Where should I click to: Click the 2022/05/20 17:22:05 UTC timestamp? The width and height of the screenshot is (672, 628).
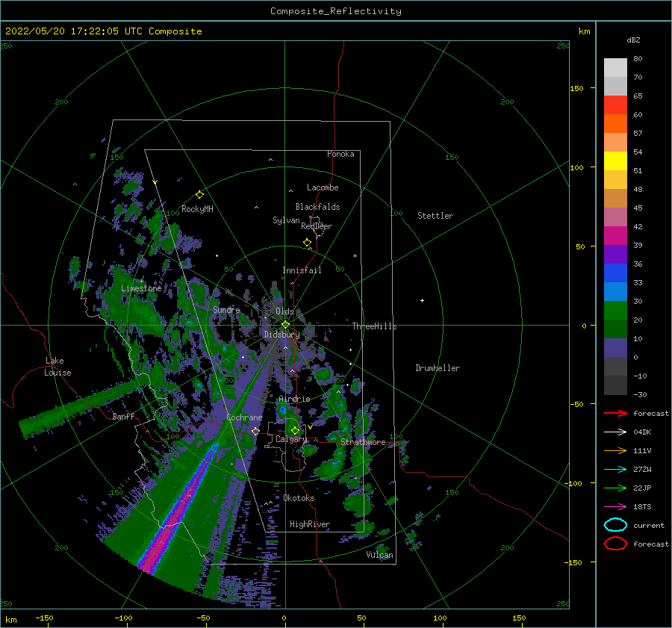point(103,31)
